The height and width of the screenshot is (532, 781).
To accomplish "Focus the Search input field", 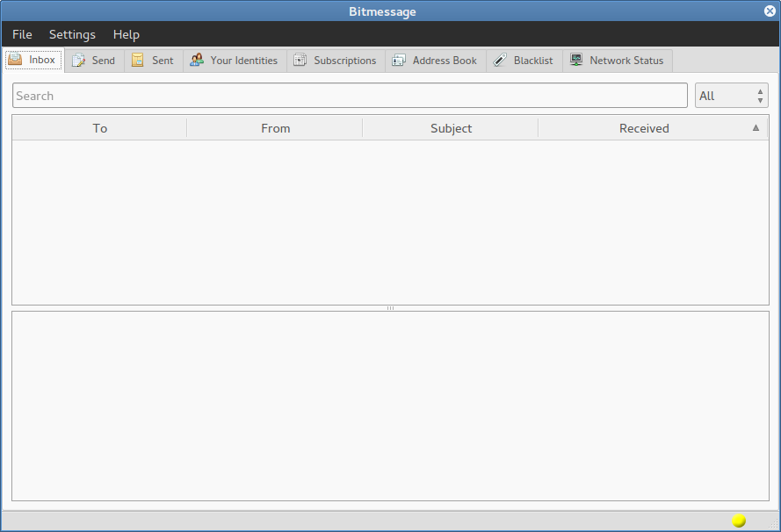I will point(350,96).
